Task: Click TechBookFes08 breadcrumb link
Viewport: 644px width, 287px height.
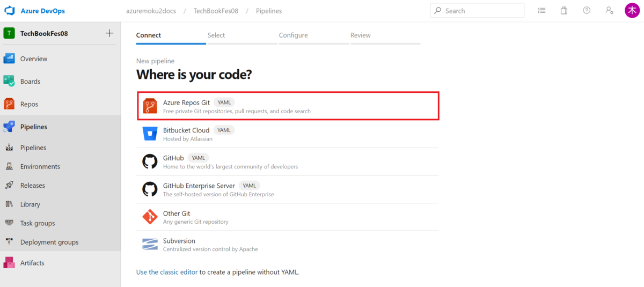Action: 216,11
